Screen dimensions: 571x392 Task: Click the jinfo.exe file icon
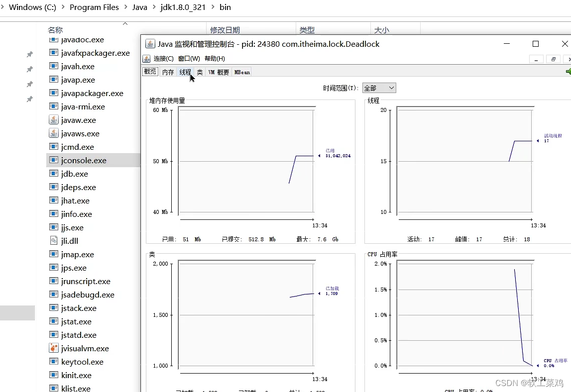(x=54, y=213)
